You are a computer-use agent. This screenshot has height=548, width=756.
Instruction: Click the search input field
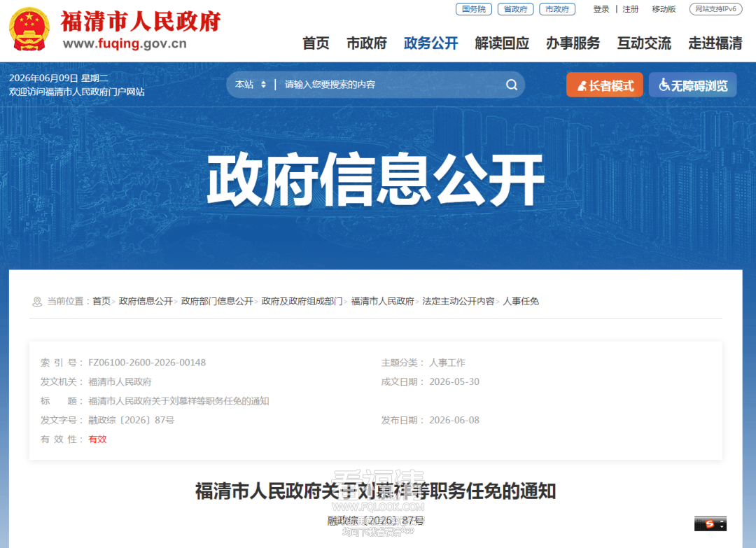pos(391,85)
